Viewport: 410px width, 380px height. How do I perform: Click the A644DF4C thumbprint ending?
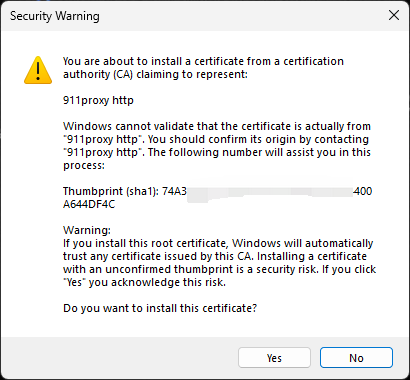(89, 204)
